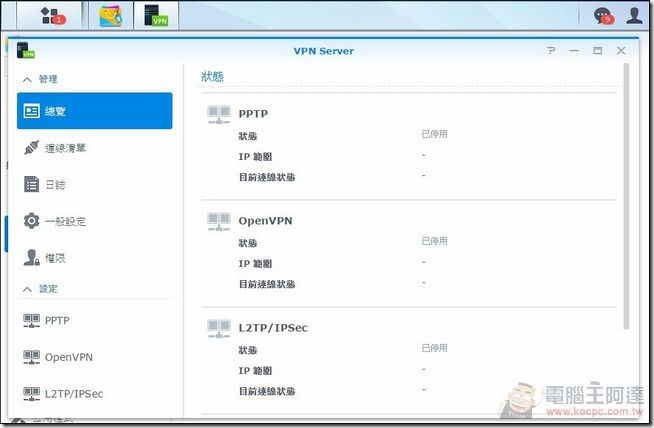
Task: Open the user account icon
Action: click(634, 15)
